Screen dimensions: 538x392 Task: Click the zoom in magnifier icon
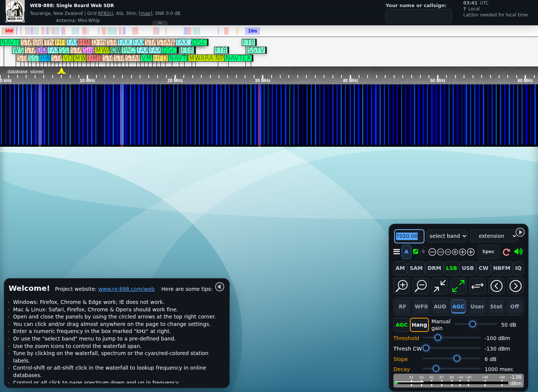tap(402, 286)
